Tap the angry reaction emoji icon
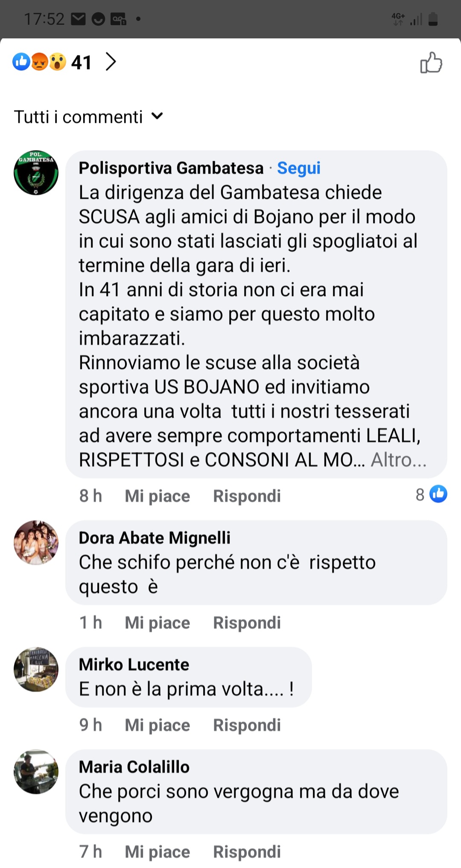This screenshot has height=868, width=461. [39, 62]
